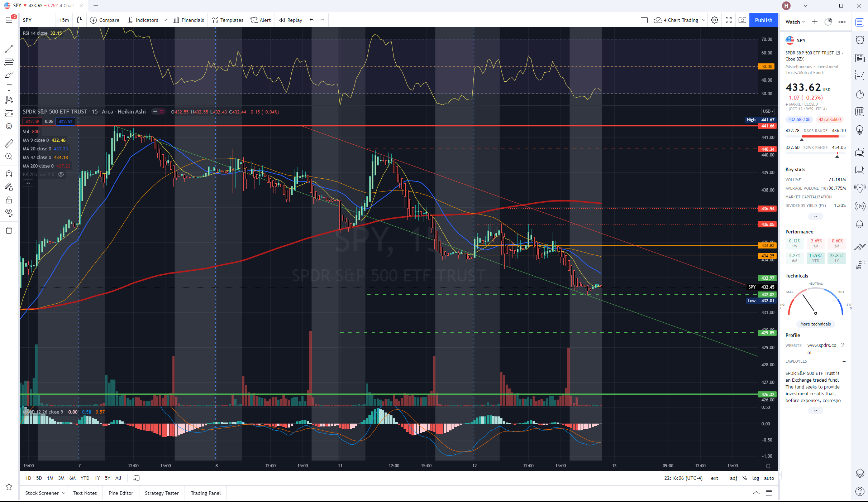Open Financials for SPY

coord(188,20)
